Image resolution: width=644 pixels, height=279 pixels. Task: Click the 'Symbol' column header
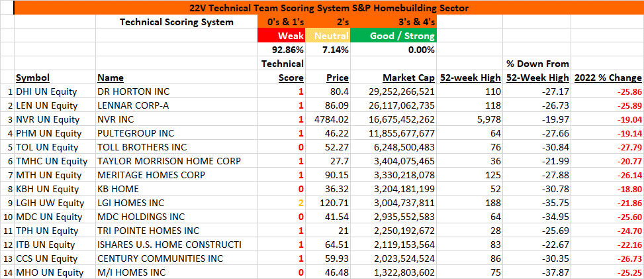pos(55,78)
